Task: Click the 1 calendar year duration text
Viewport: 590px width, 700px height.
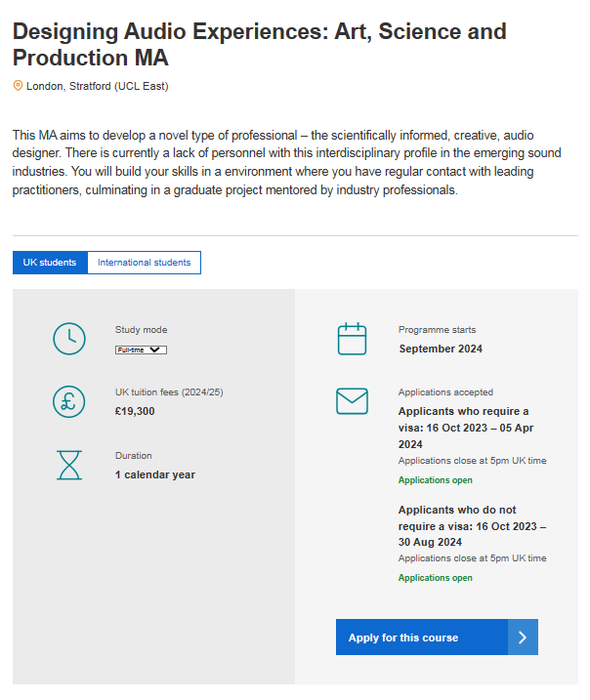Action: click(155, 474)
